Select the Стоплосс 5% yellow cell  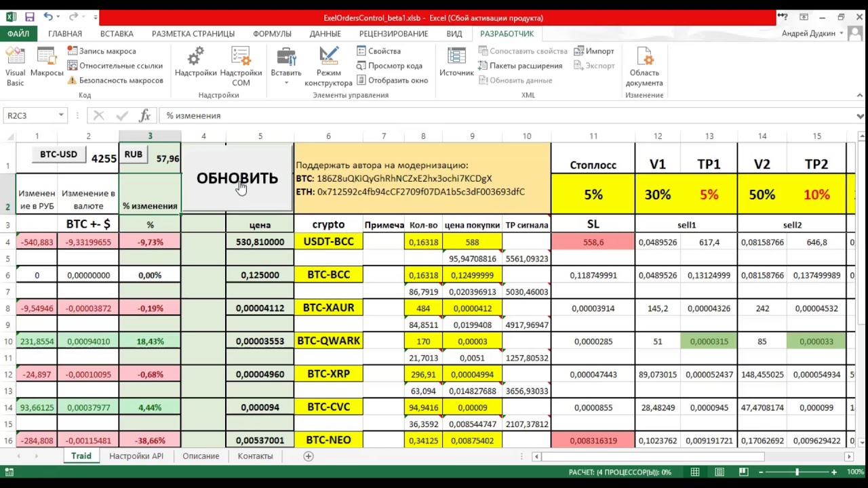coord(593,195)
